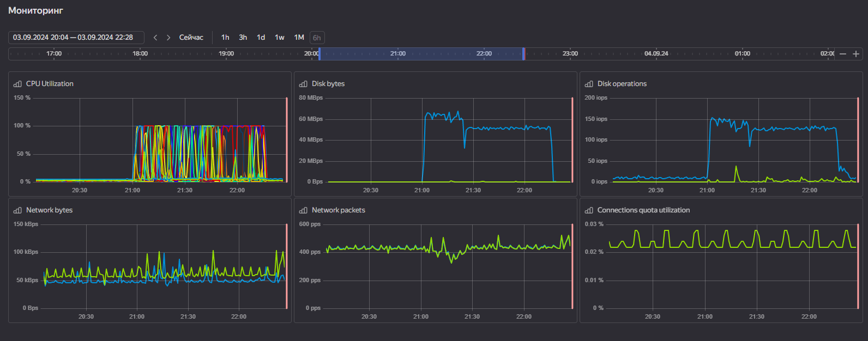Click the Connections quota utilization chart icon

click(x=589, y=210)
